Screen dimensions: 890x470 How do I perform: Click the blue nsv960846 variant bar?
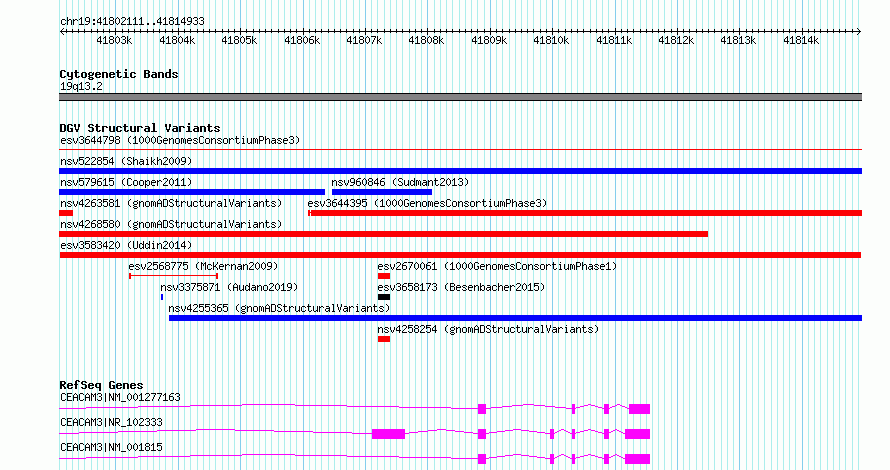point(381,192)
